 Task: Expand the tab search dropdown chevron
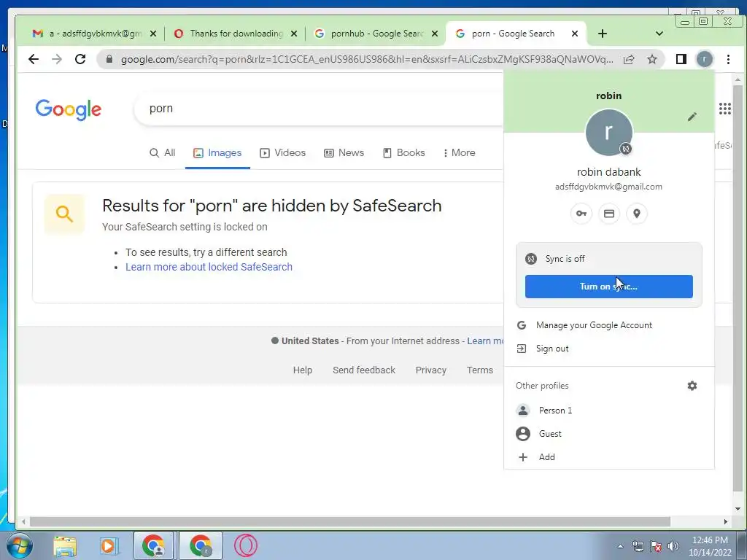pyautogui.click(x=659, y=34)
